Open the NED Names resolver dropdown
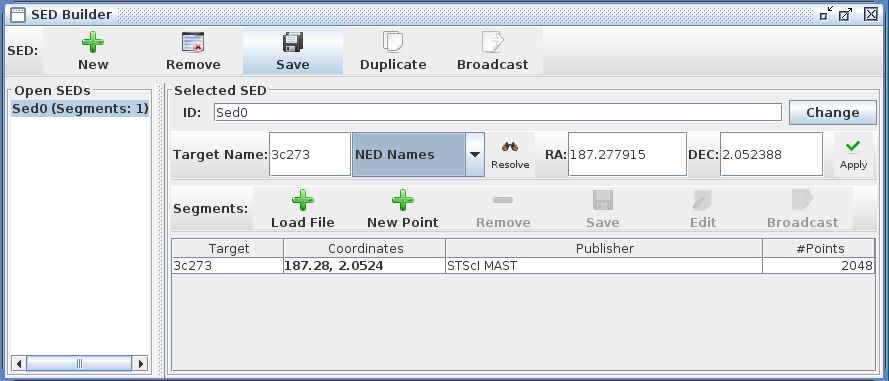 475,155
